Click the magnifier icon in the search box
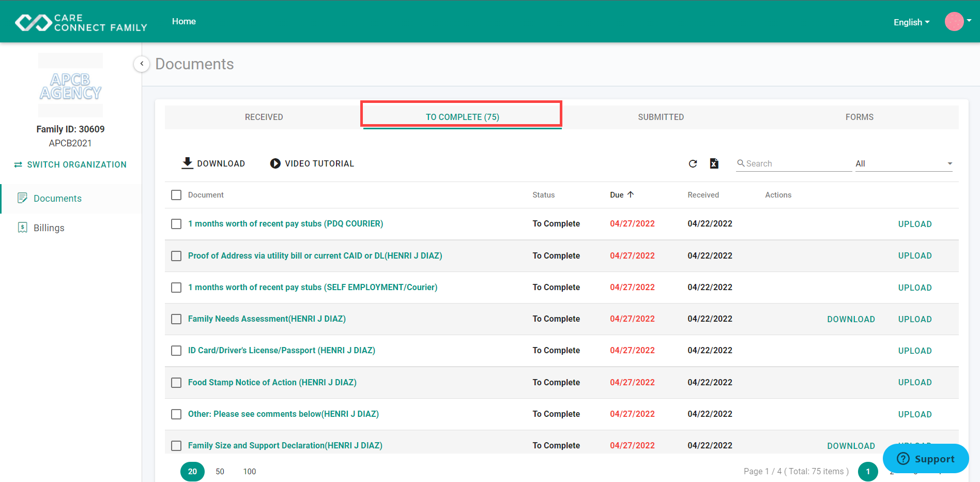Viewport: 980px width, 482px height. 741,163
